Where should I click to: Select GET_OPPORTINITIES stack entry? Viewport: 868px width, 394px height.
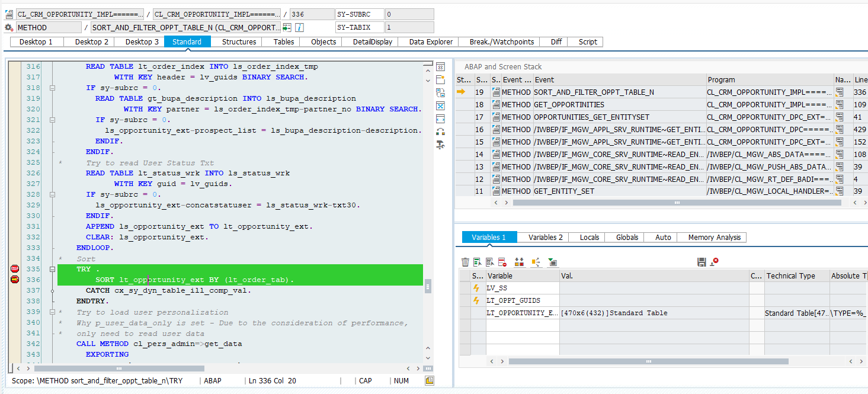point(569,104)
